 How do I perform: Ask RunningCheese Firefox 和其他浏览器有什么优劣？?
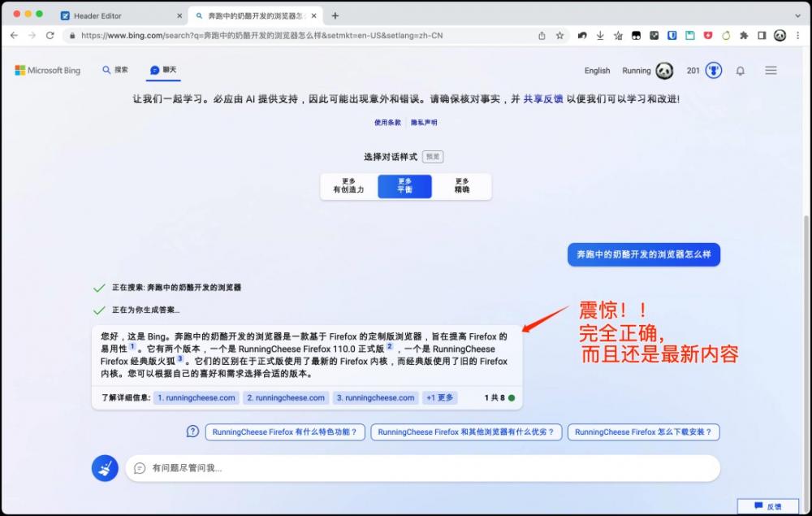[x=466, y=432]
